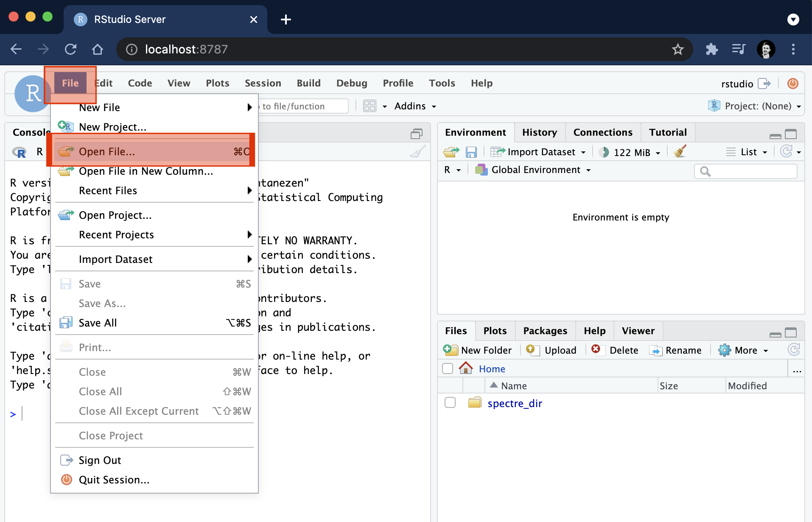The image size is (812, 522).
Task: Check the spectre_dir folder checkbox
Action: tap(450, 402)
